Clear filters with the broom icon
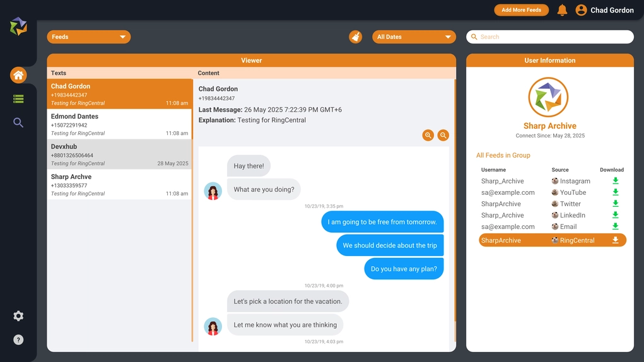644x362 pixels. tap(356, 37)
